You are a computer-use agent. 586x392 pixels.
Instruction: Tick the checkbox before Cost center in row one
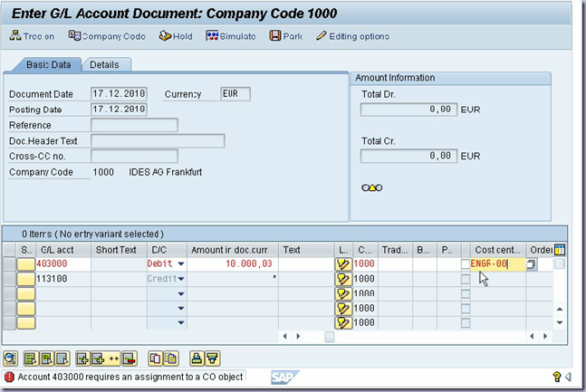[466, 264]
